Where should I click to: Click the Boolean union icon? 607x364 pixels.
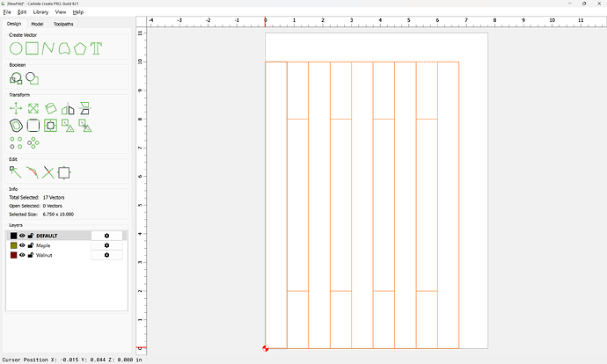16,78
